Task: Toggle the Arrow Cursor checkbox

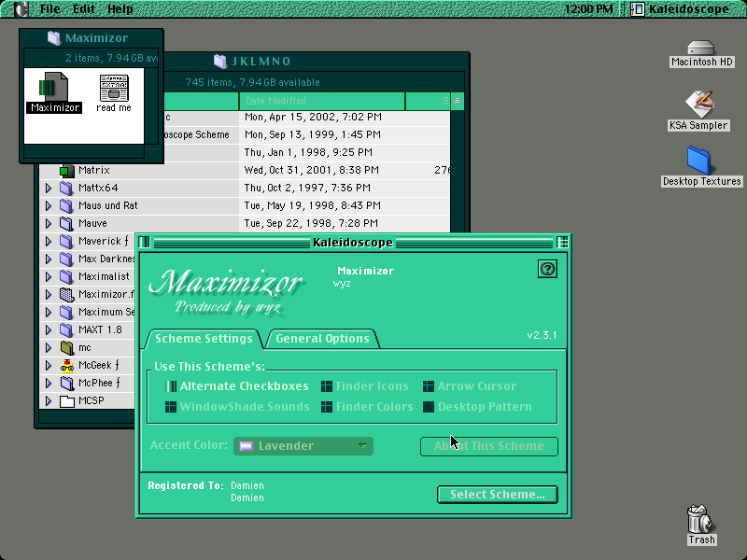Action: [429, 386]
